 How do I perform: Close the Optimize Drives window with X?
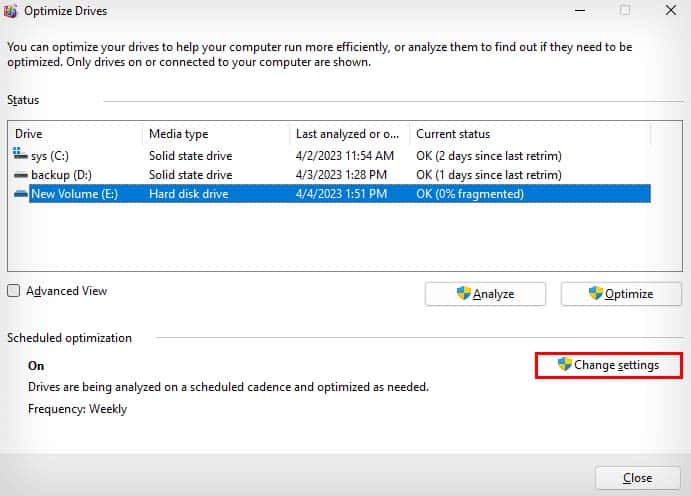[x=670, y=10]
